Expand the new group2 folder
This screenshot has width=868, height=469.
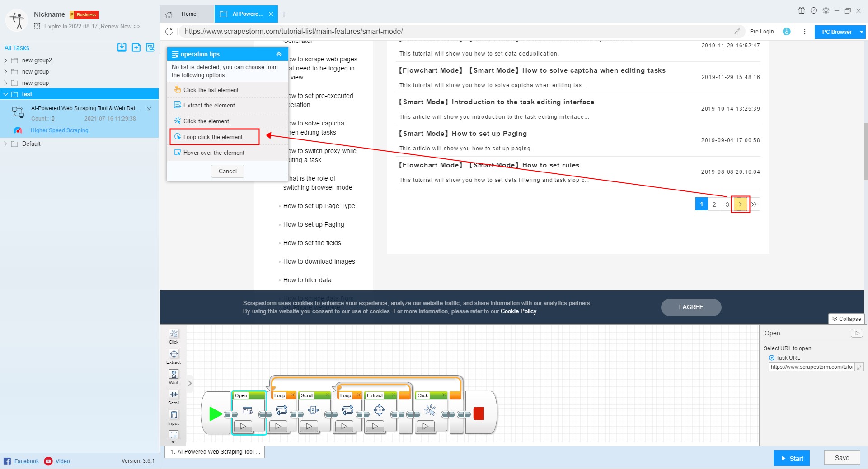coord(5,60)
